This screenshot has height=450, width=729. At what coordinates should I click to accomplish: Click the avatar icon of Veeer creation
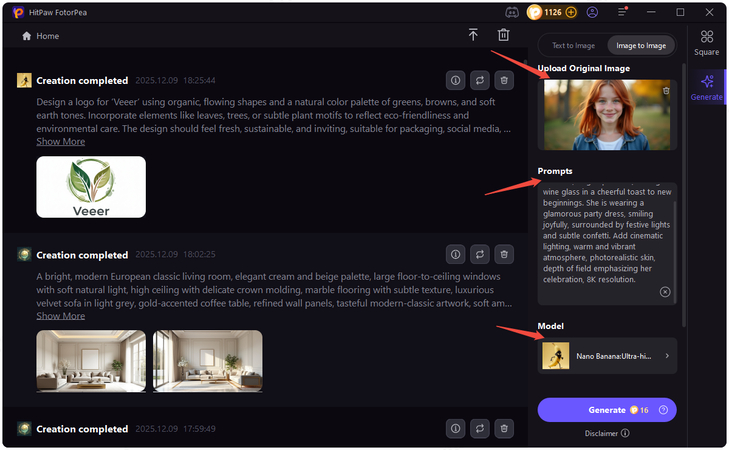click(24, 80)
